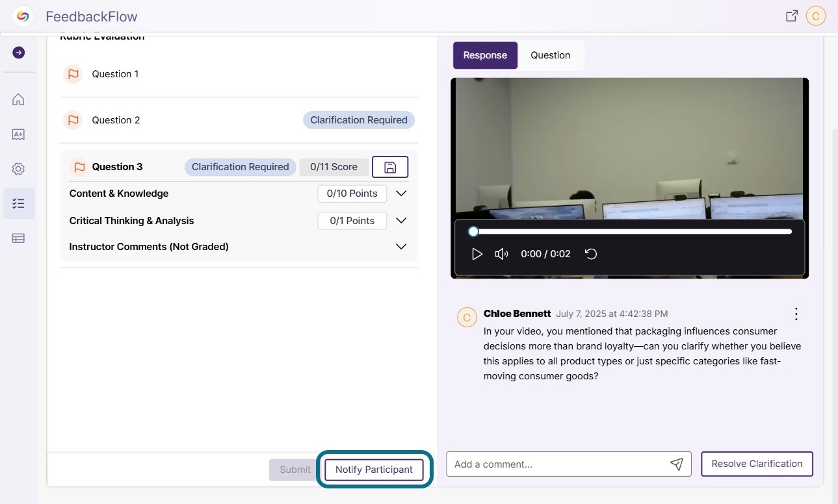
Task: Open the table view sidebar icon
Action: click(x=18, y=238)
